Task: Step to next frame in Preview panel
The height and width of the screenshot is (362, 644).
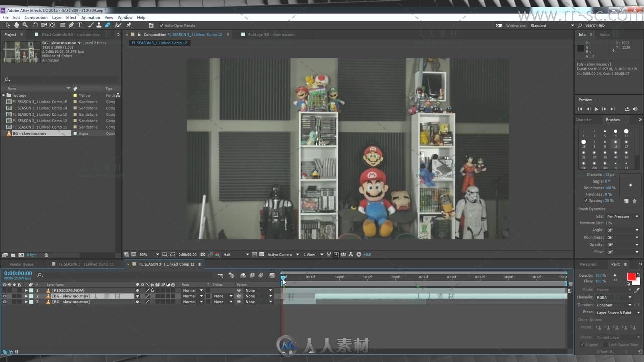Action: (x=604, y=109)
